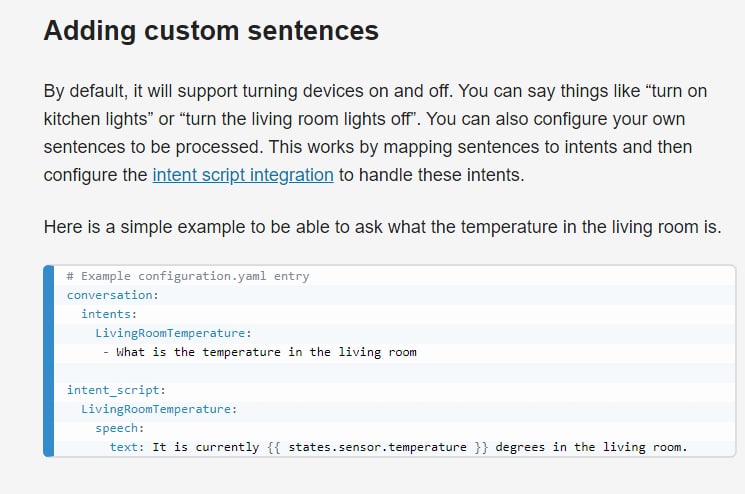Click the "speech:" key in the code
The height and width of the screenshot is (494, 745).
pyautogui.click(x=120, y=428)
